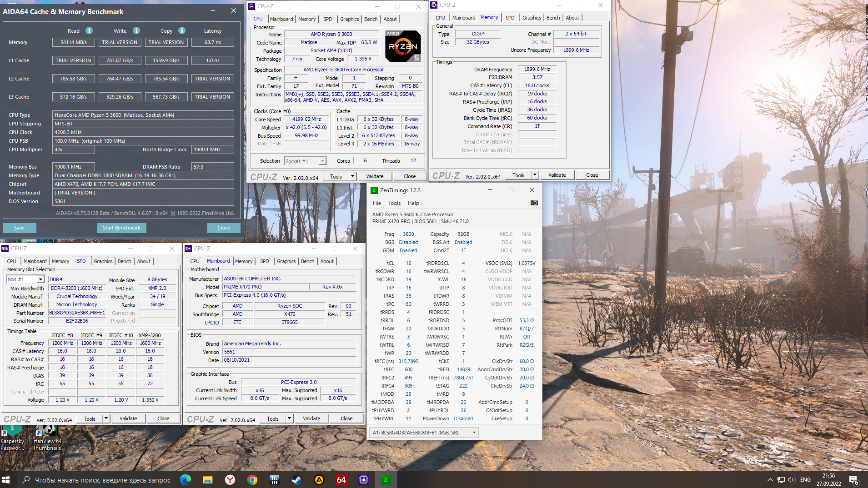Viewport: 868px width, 488px height.
Task: Open the File menu in ZenTimings
Action: point(376,203)
